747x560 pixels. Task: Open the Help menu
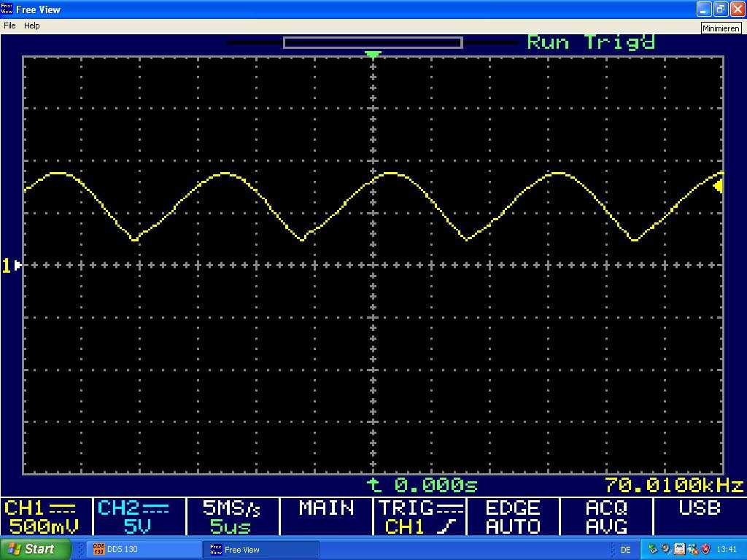tap(32, 26)
